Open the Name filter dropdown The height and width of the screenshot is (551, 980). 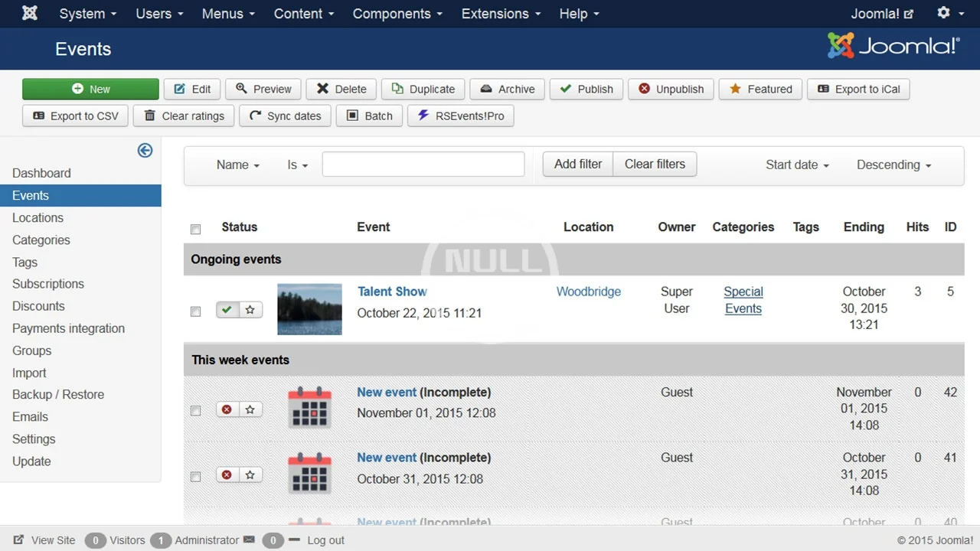click(237, 165)
